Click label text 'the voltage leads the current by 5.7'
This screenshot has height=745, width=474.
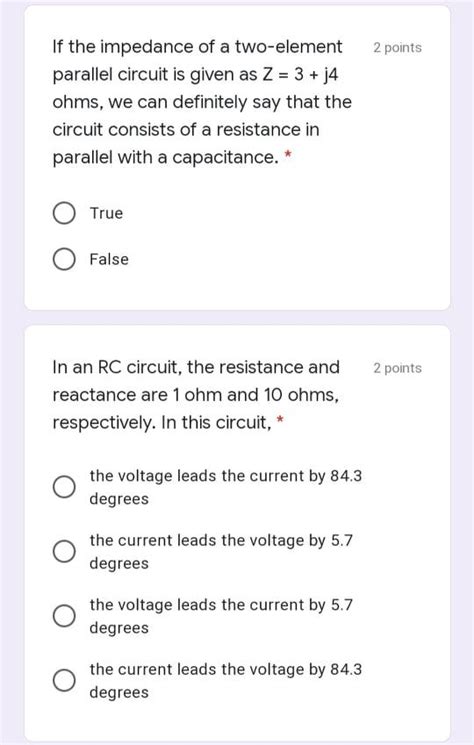pos(221,605)
